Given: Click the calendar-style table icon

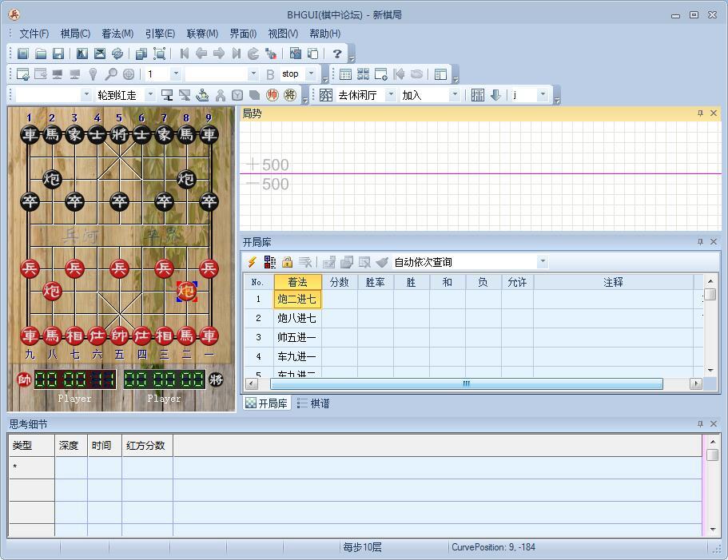Looking at the screenshot, I should click(x=345, y=73).
